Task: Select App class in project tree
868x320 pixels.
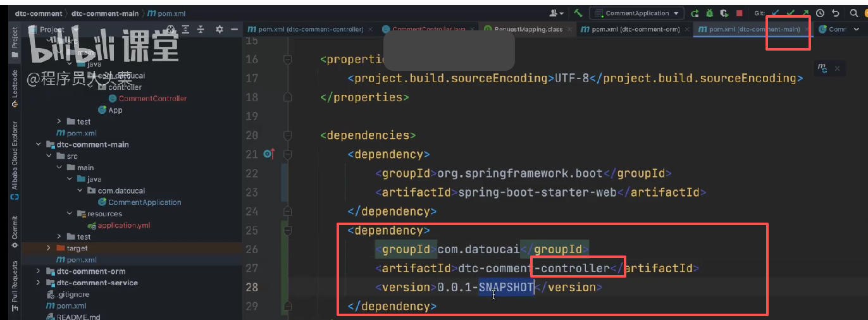Action: [110, 110]
